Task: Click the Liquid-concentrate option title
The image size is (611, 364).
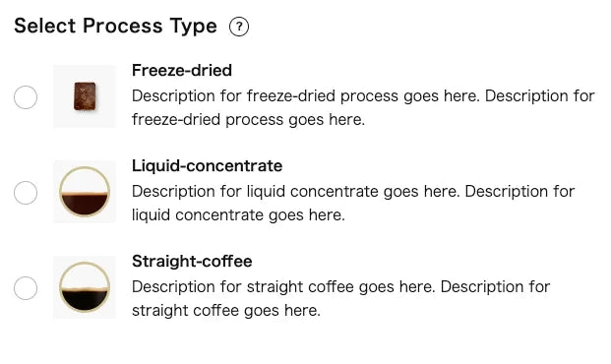Action: pos(207,166)
